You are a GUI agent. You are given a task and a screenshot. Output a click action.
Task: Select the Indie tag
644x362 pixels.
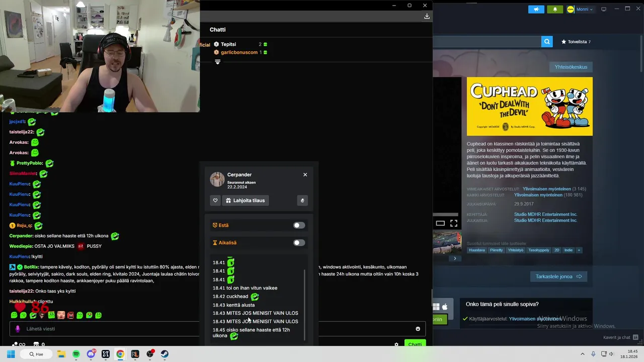[568, 250]
